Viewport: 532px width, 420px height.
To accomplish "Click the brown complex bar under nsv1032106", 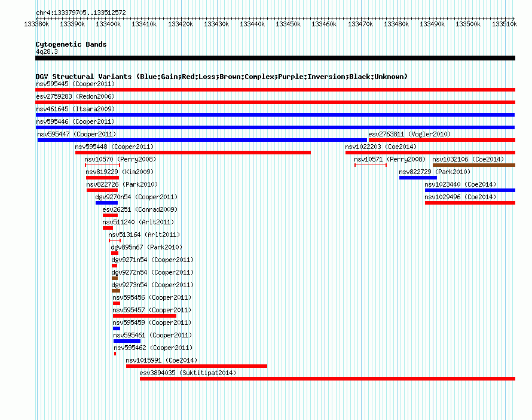I will 474,165.
